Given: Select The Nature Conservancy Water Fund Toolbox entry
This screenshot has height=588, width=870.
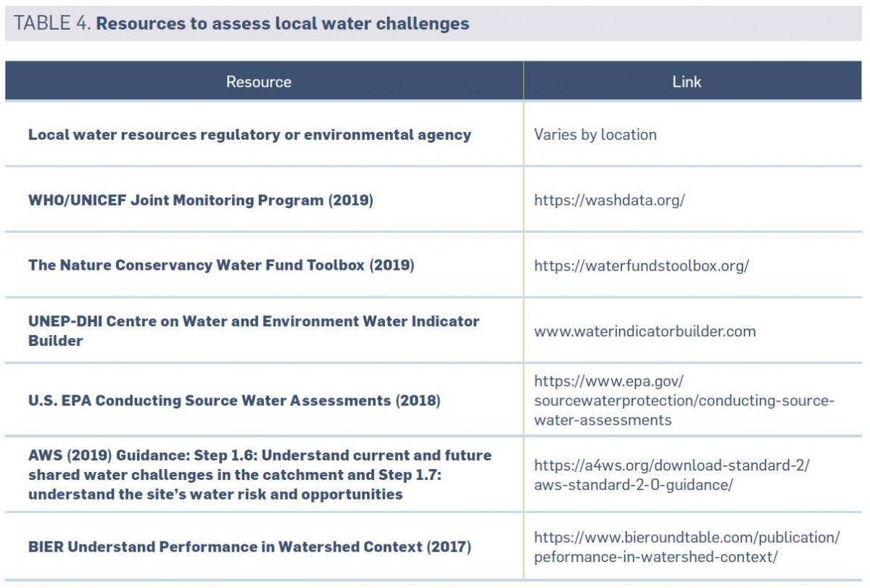Looking at the screenshot, I should [x=221, y=265].
